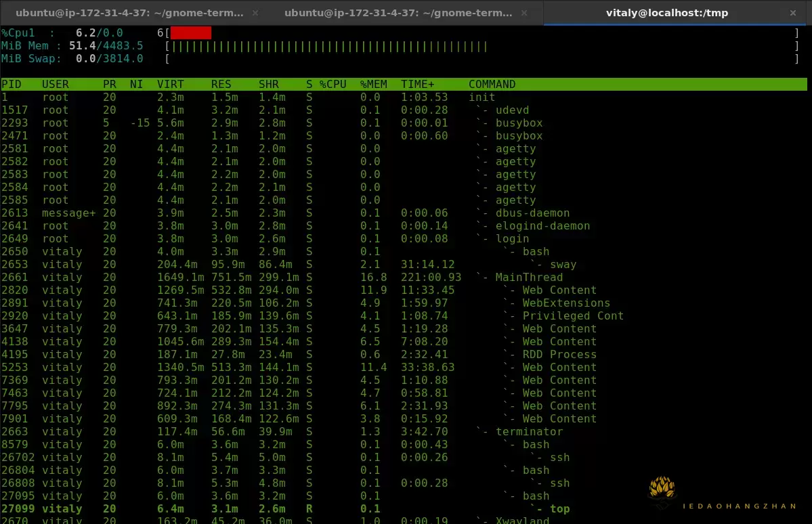Viewport: 812px width, 524px height.
Task: Click the 0.0/3814.0 swap summary
Action: (109, 59)
